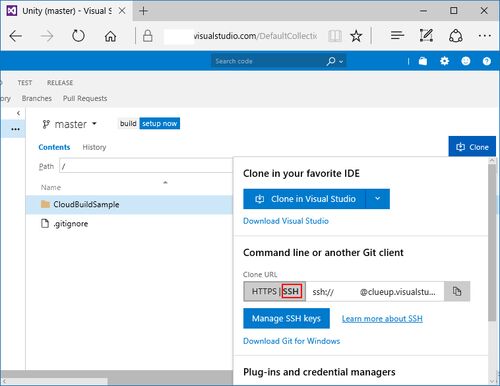This screenshot has height=386, width=500.
Task: Open Download Visual Studio link
Action: tap(286, 221)
